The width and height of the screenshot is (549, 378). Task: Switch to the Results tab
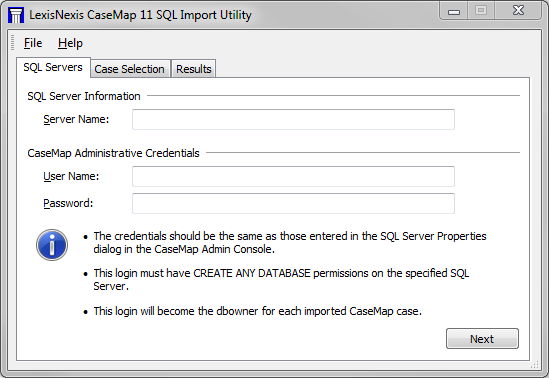click(x=194, y=69)
